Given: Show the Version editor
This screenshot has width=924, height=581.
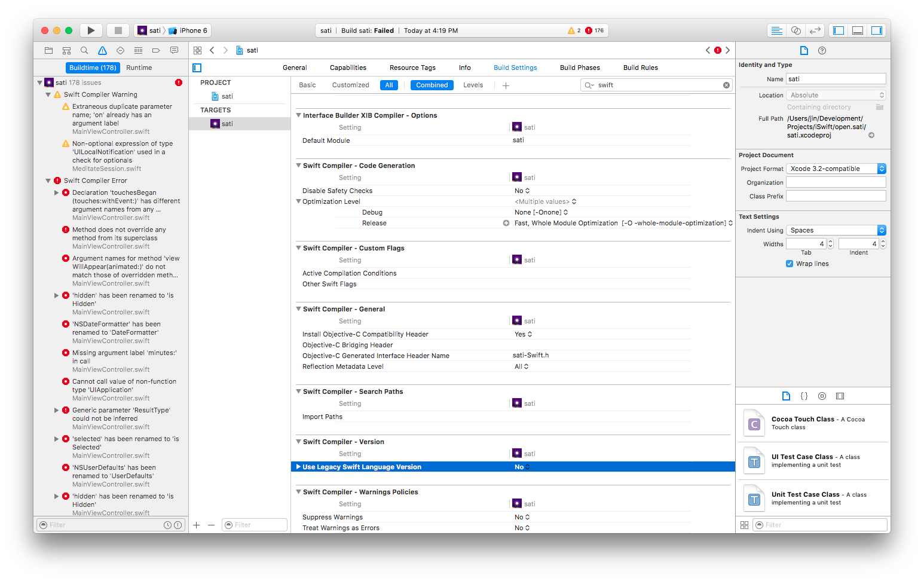Looking at the screenshot, I should [x=815, y=30].
